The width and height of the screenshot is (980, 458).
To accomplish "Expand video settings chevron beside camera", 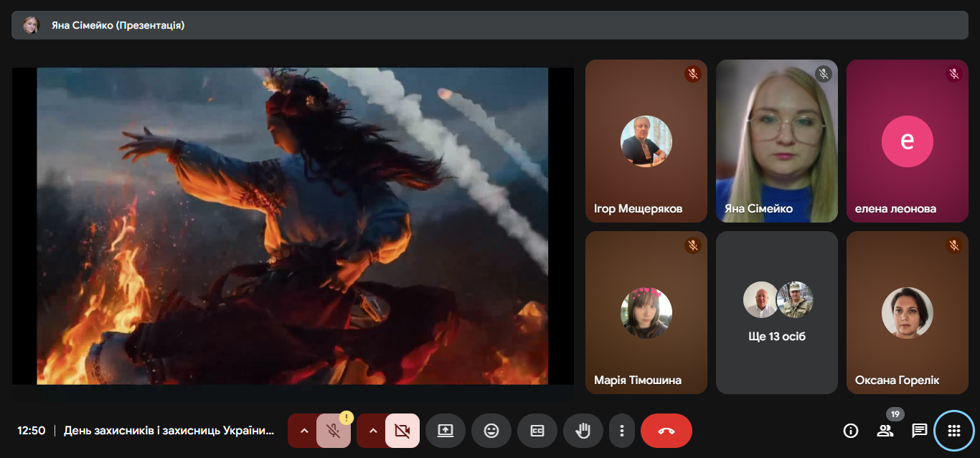I will [373, 431].
